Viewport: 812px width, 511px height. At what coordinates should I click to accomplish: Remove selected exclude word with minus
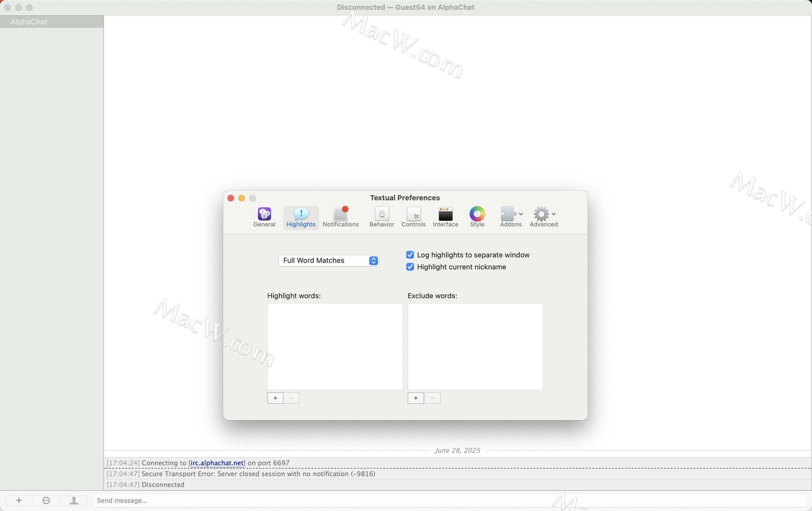(x=432, y=398)
